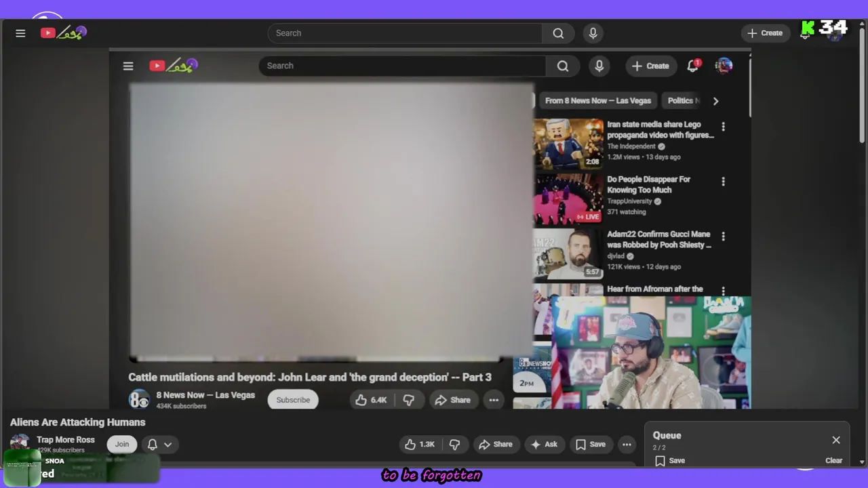Open the Adam22 Gucci Mane video thumbnail
Viewport: 868px width, 488px height.
568,253
